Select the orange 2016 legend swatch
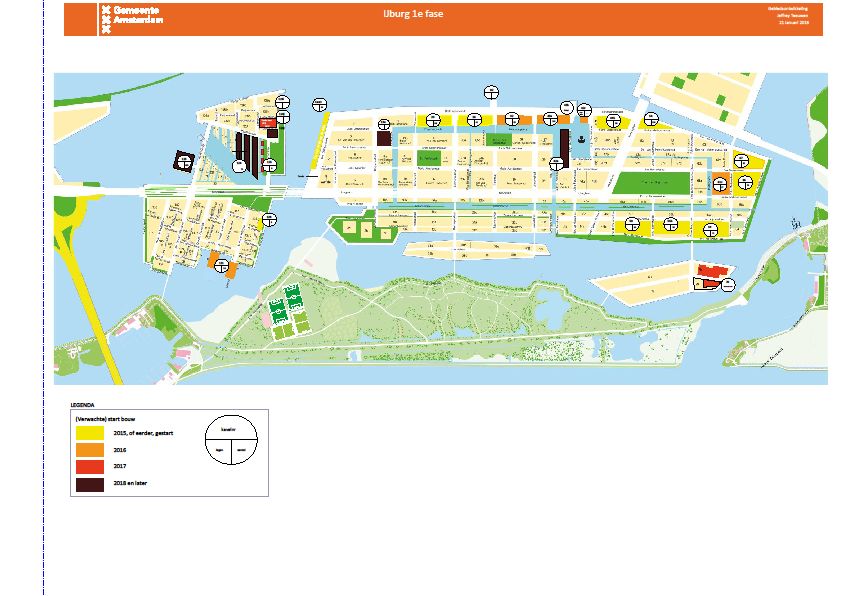 (x=90, y=450)
